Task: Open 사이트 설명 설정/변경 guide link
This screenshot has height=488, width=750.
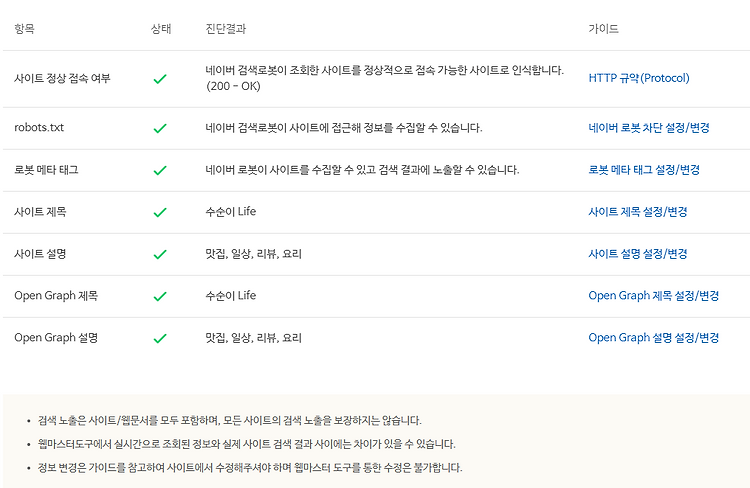Action: point(638,254)
